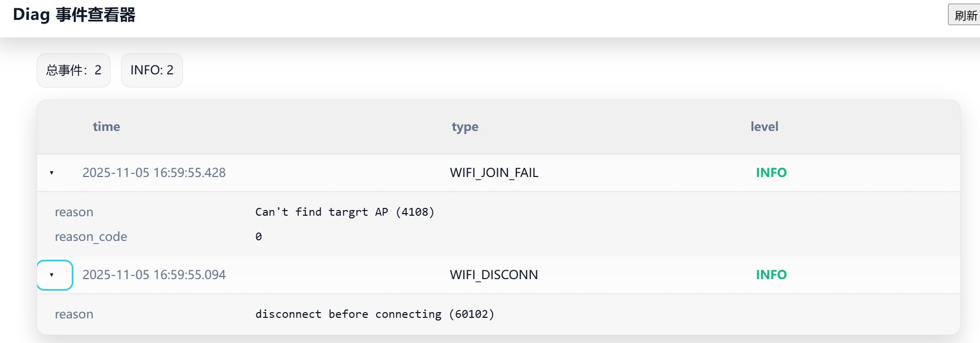Click the level column header
The height and width of the screenshot is (343, 980).
764,127
